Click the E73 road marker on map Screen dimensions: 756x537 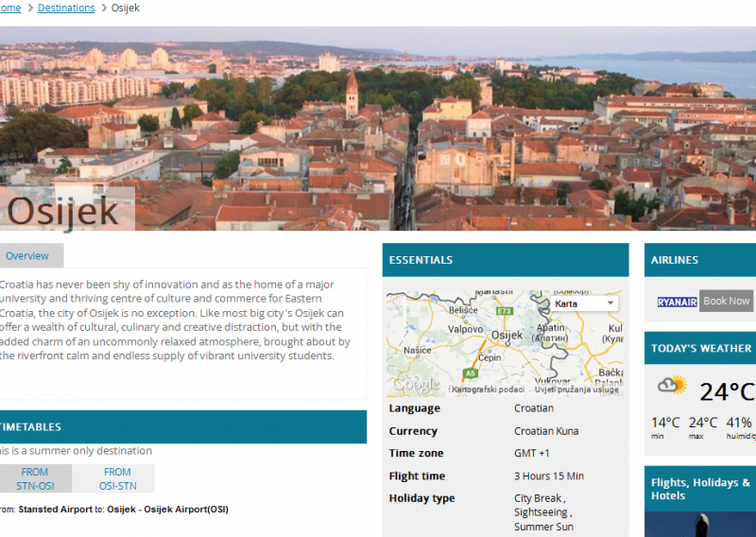[505, 311]
